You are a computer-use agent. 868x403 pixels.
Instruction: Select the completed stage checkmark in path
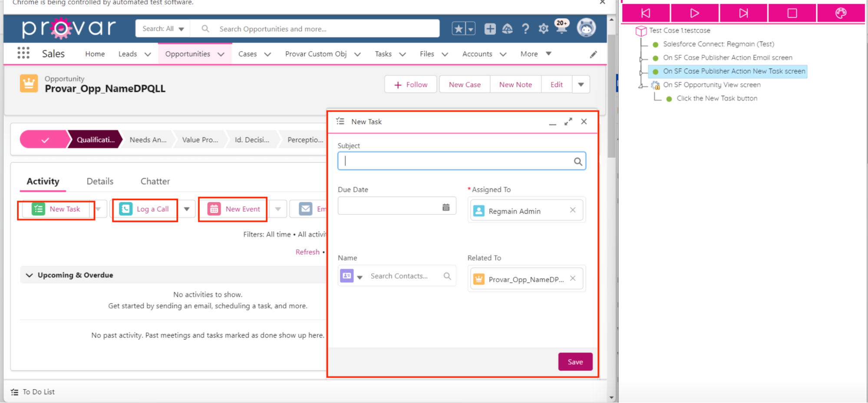(x=45, y=140)
